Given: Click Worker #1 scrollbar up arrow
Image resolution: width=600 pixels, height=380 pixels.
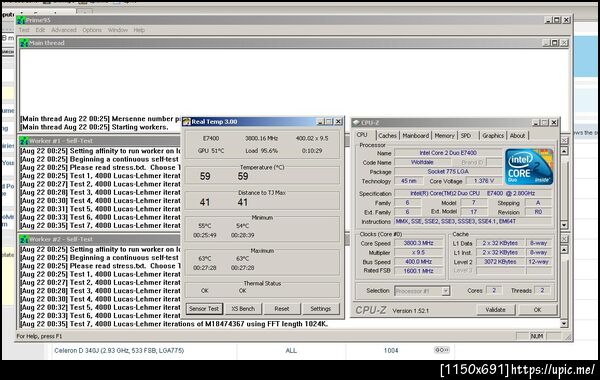Looking at the screenshot, I should pos(564,151).
